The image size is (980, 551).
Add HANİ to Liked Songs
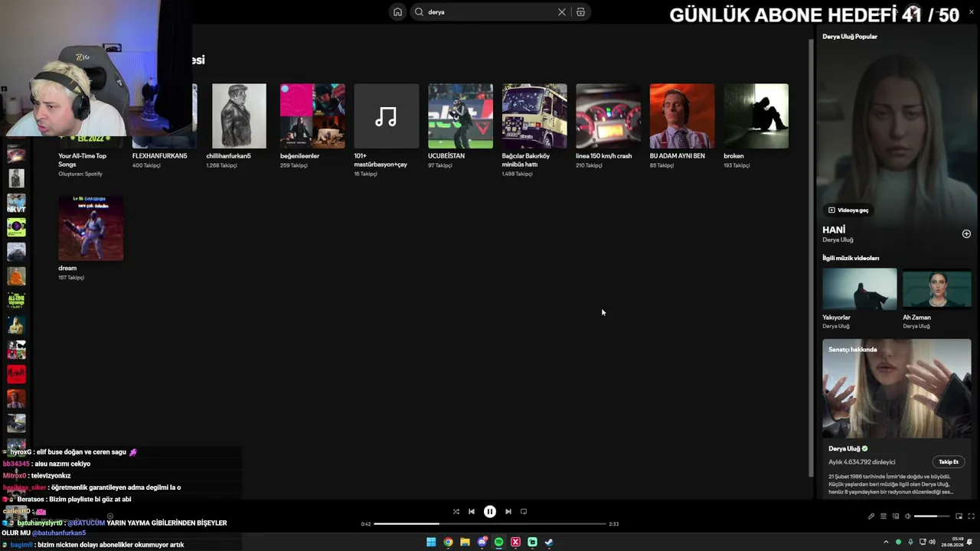(966, 234)
